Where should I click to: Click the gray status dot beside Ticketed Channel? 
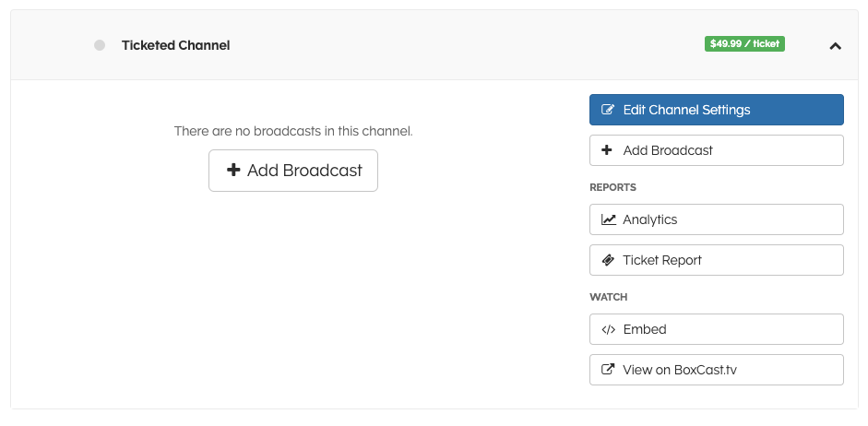[x=100, y=45]
